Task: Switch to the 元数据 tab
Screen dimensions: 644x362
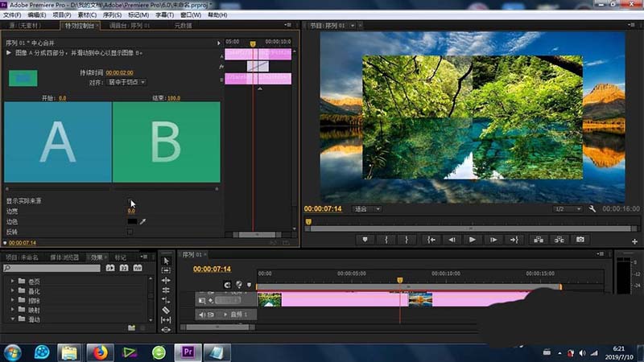Action: tap(184, 26)
